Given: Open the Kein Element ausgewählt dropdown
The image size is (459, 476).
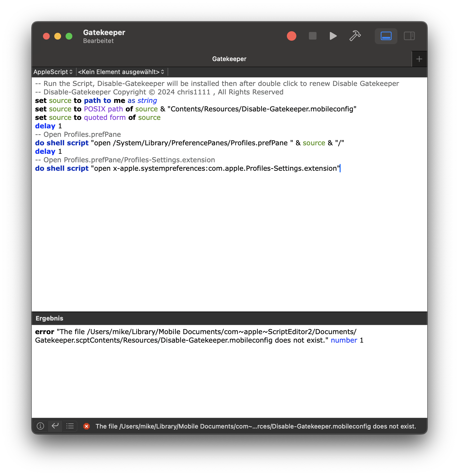Looking at the screenshot, I should pyautogui.click(x=121, y=72).
